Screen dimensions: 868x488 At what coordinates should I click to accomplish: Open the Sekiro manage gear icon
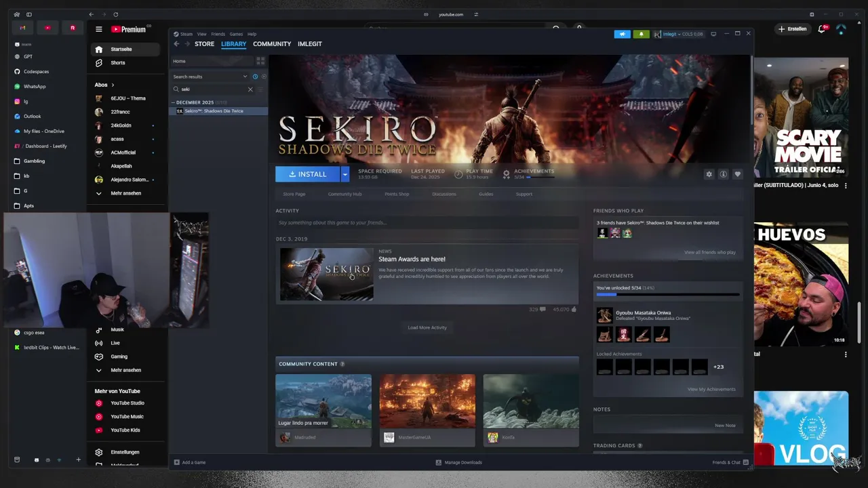pyautogui.click(x=709, y=174)
